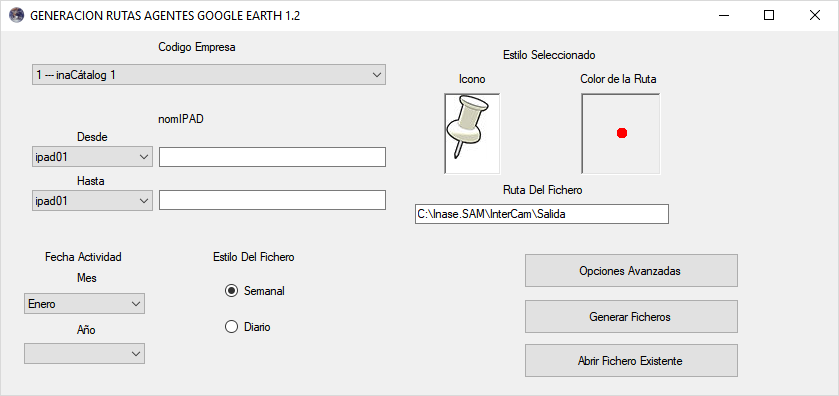Expand the Hasta ipad01 combo box
The height and width of the screenshot is (396, 839).
click(92, 201)
